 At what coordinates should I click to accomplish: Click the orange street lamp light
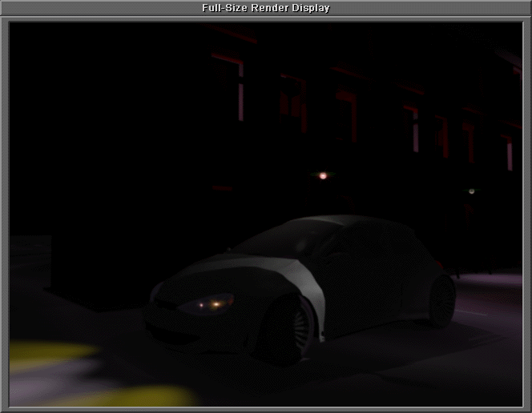tap(323, 175)
